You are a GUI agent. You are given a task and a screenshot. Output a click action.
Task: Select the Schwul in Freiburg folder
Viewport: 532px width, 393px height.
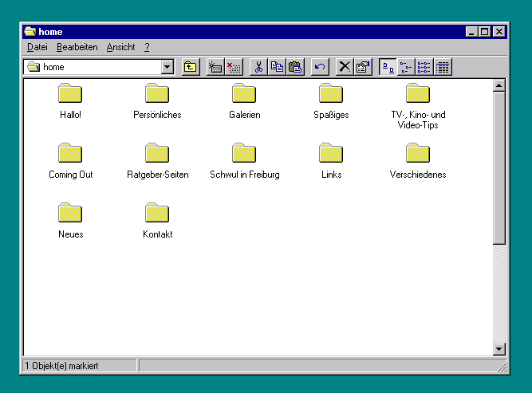[x=244, y=161]
